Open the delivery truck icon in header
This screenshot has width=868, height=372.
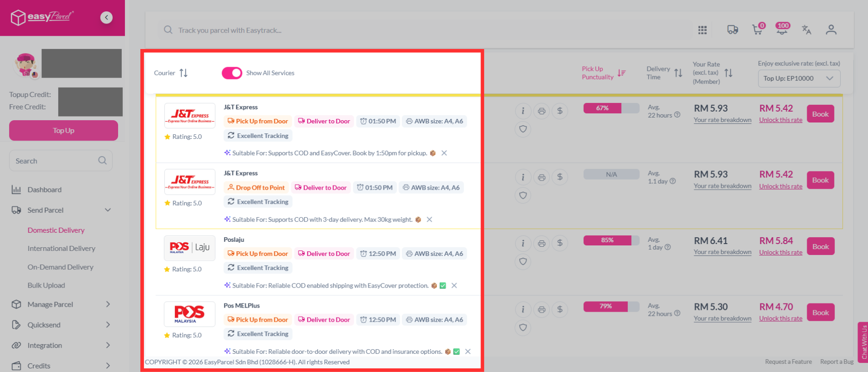[x=732, y=30]
